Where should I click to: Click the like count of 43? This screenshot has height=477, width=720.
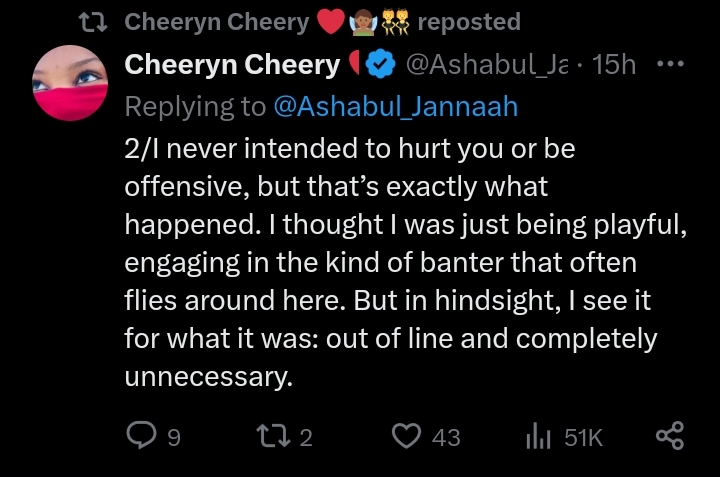[446, 437]
